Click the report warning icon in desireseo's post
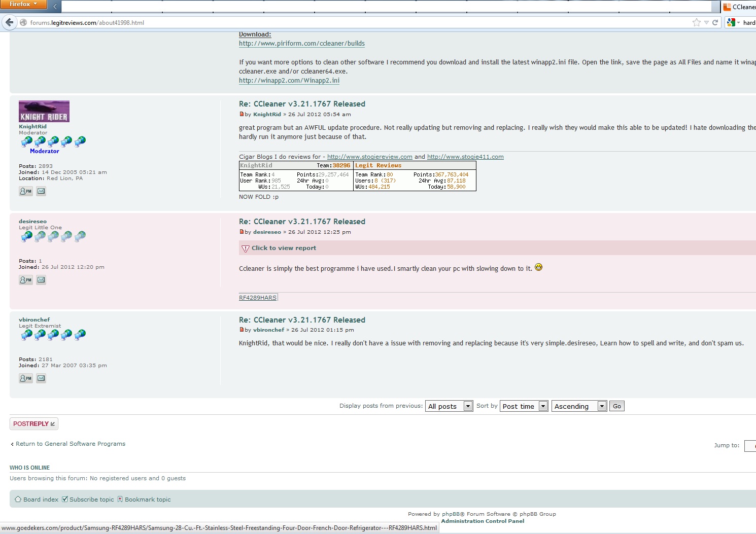The height and width of the screenshot is (534, 756). (x=246, y=248)
